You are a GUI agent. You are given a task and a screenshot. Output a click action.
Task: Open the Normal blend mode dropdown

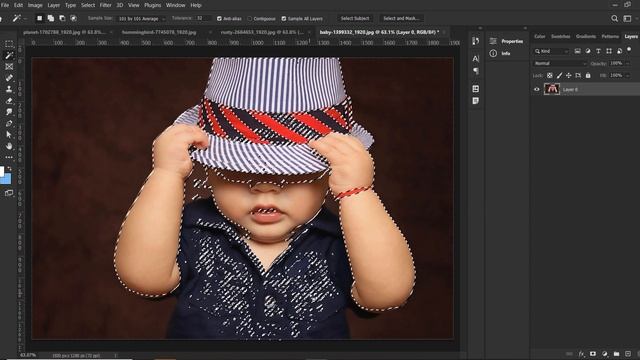click(x=560, y=63)
